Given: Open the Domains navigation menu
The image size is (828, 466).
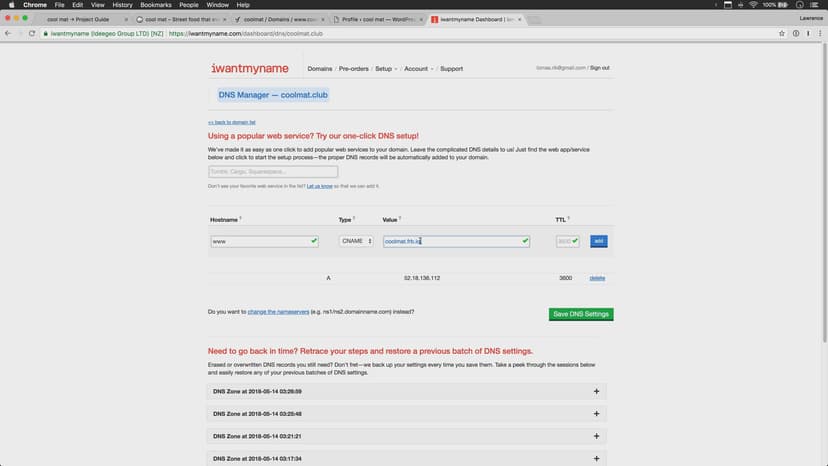Looking at the screenshot, I should click(x=321, y=69).
